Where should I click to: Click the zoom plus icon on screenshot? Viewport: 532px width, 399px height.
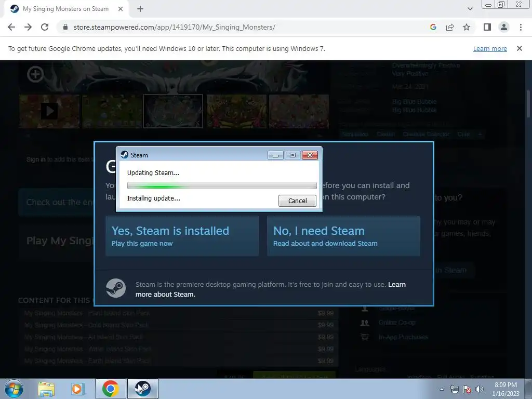click(x=35, y=74)
